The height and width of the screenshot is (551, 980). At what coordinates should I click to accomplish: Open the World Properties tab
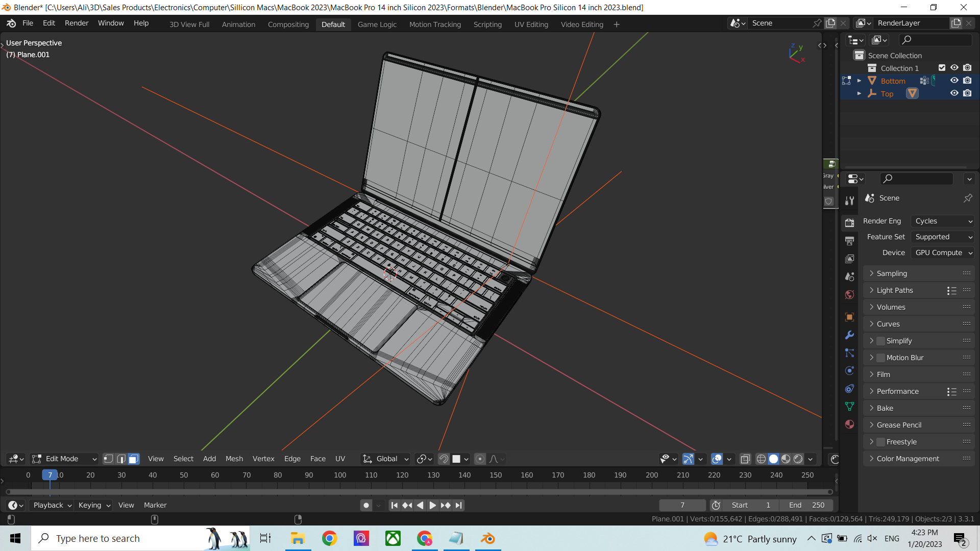pyautogui.click(x=849, y=295)
